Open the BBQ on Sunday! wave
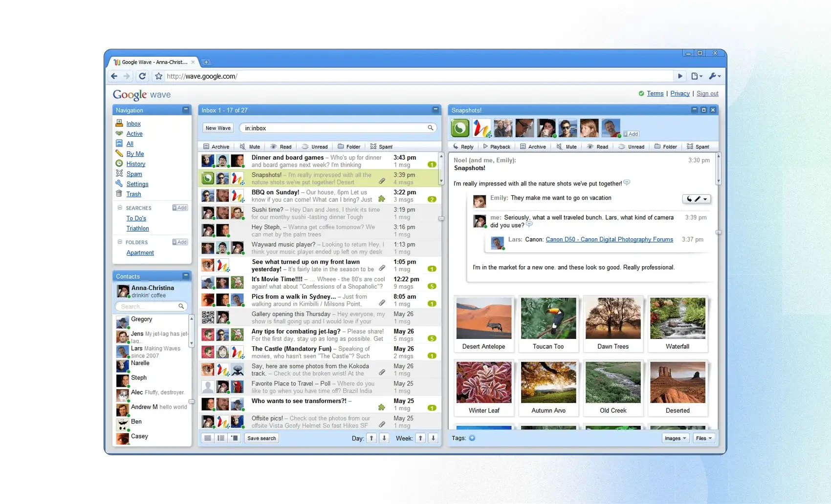This screenshot has height=504, width=831. coord(320,196)
